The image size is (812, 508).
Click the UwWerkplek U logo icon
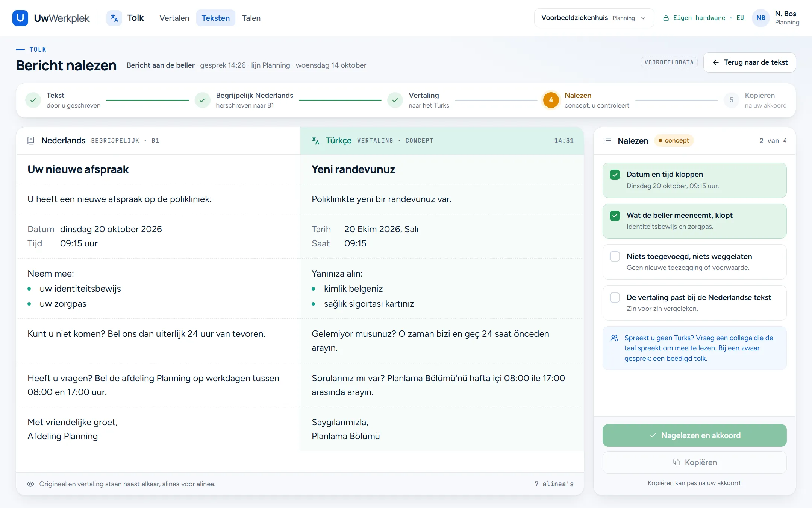(20, 18)
